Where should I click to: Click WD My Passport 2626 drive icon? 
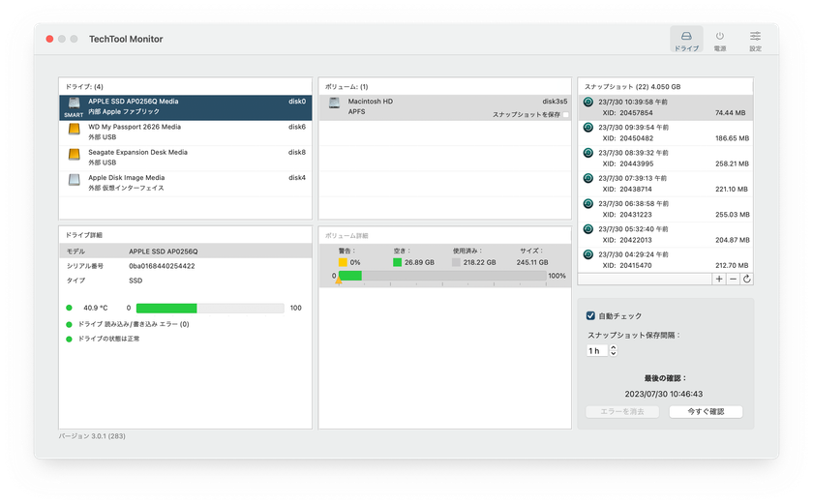(75, 129)
